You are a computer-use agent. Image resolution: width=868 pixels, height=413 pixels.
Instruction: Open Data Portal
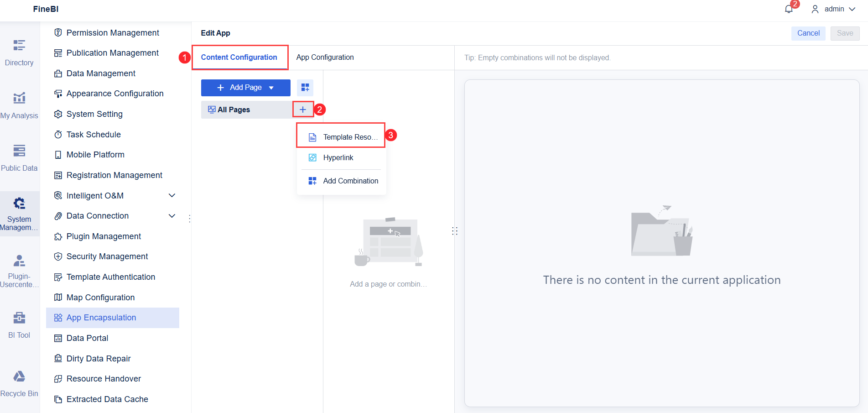coord(113,338)
